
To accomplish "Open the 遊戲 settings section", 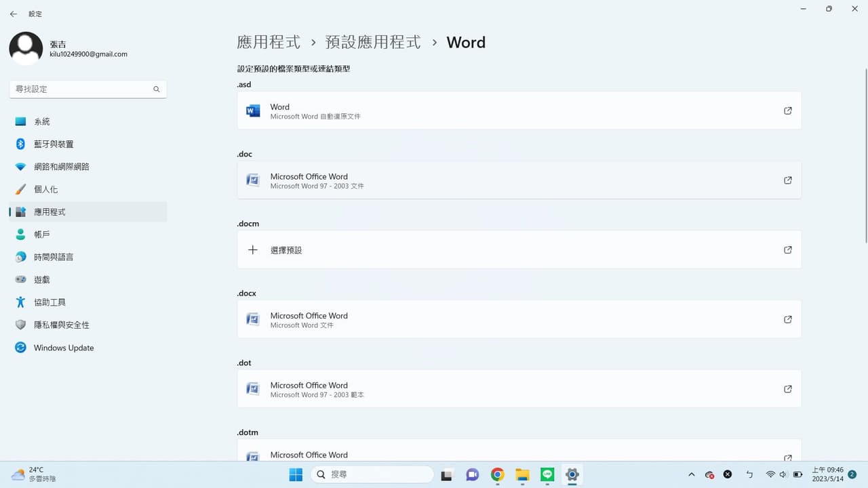I will coord(88,279).
